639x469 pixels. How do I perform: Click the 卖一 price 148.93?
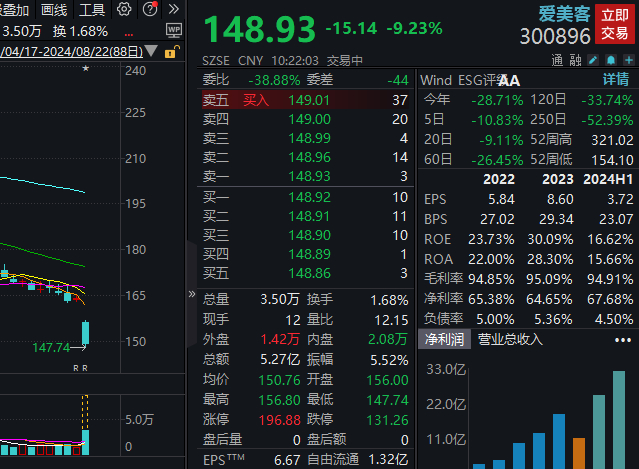click(x=309, y=176)
